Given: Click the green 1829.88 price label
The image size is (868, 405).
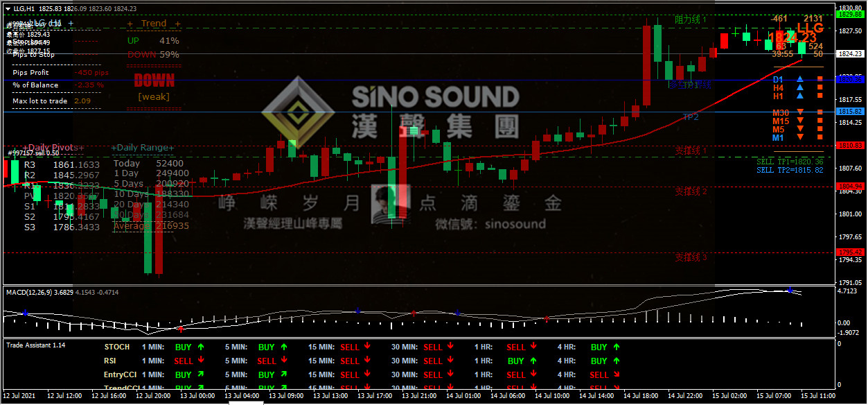Looking at the screenshot, I should tap(849, 14).
